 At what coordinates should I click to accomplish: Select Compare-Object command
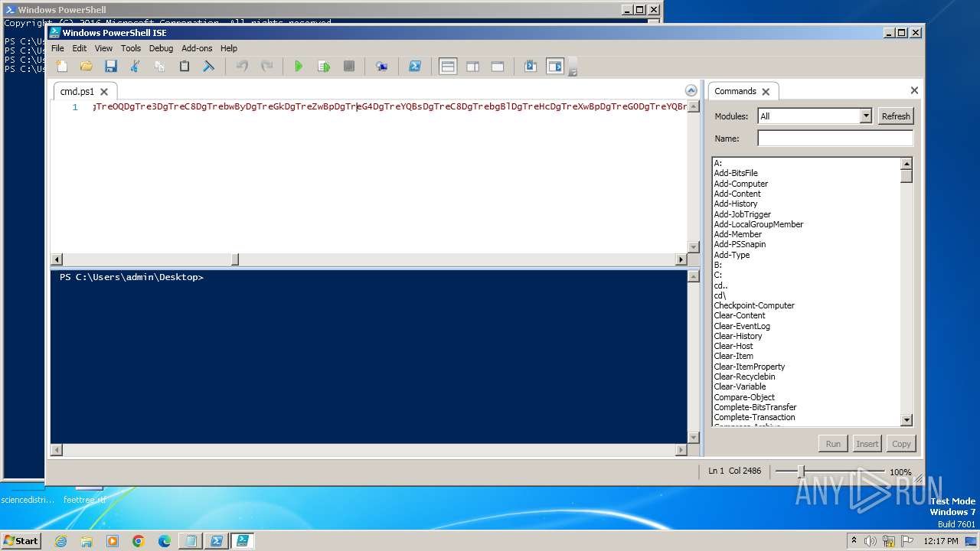click(x=744, y=397)
